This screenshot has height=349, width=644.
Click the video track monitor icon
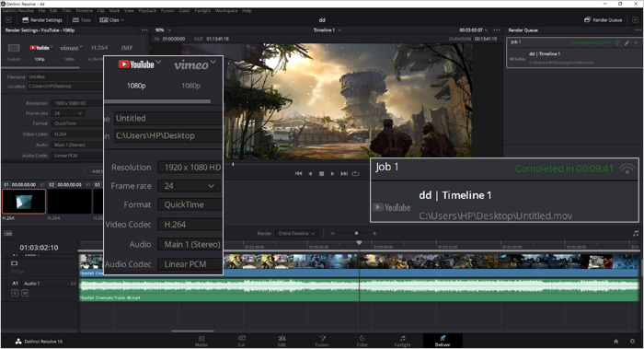15,263
